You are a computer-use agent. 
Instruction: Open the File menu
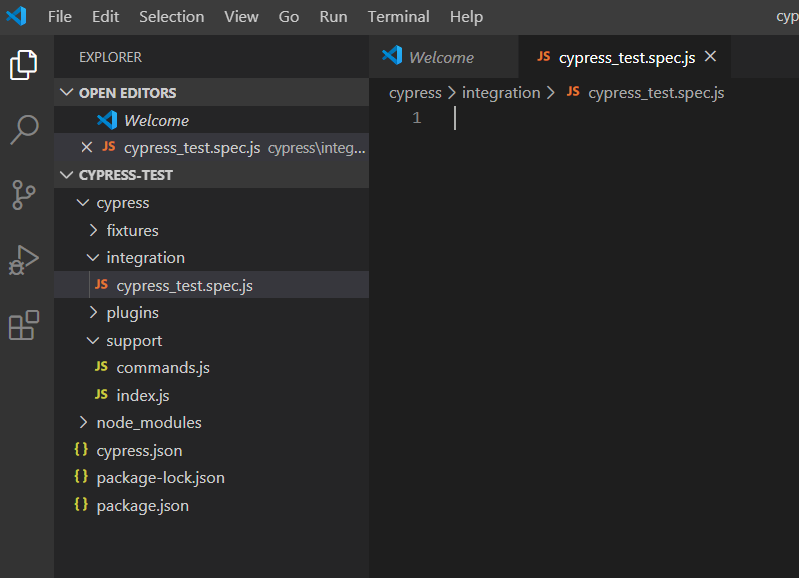60,17
